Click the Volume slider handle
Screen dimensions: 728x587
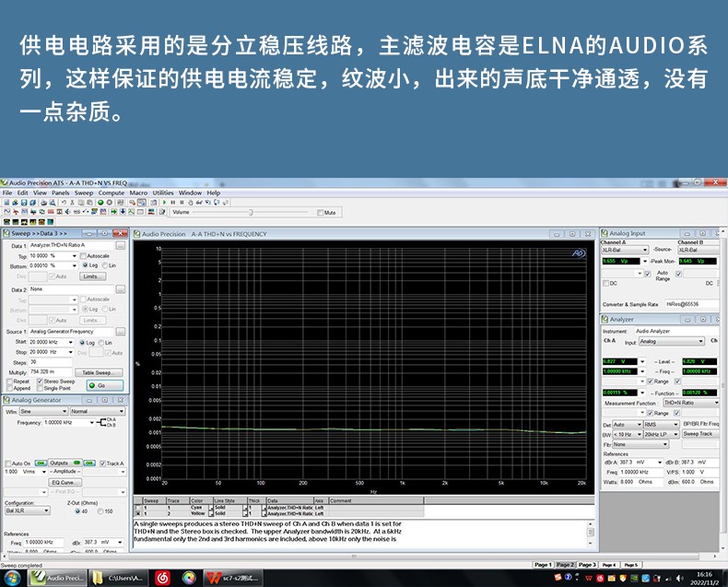pyautogui.click(x=251, y=213)
